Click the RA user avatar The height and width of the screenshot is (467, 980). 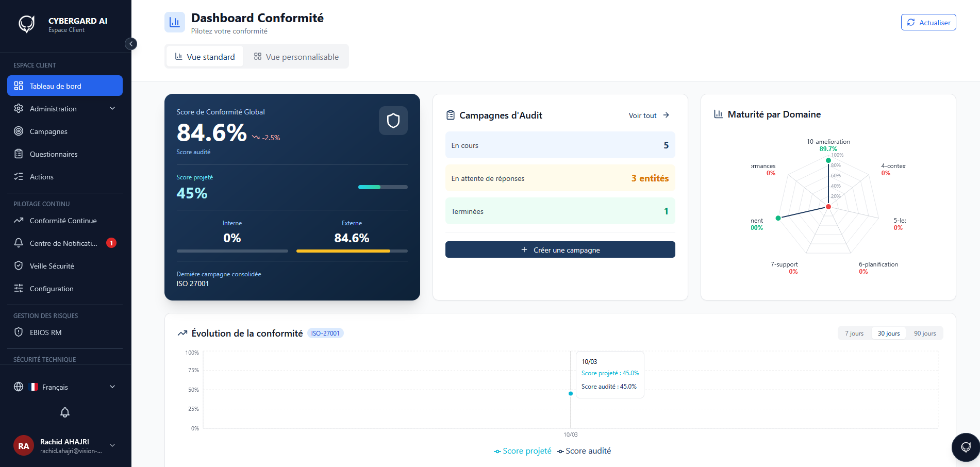click(x=24, y=446)
